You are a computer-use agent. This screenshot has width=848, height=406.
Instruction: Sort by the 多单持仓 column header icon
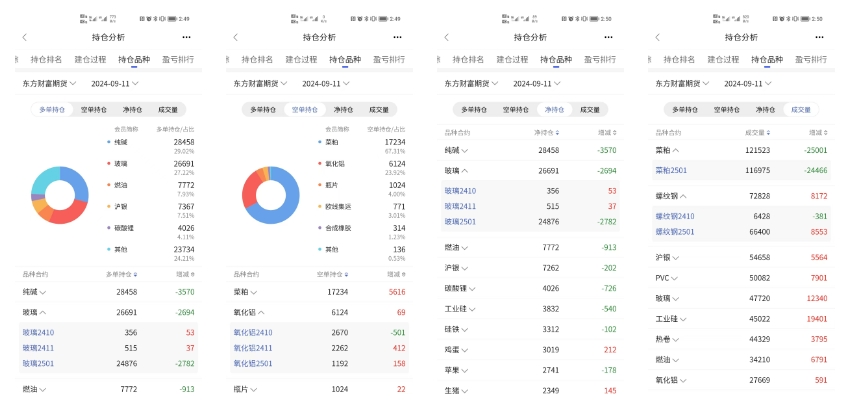coord(135,274)
